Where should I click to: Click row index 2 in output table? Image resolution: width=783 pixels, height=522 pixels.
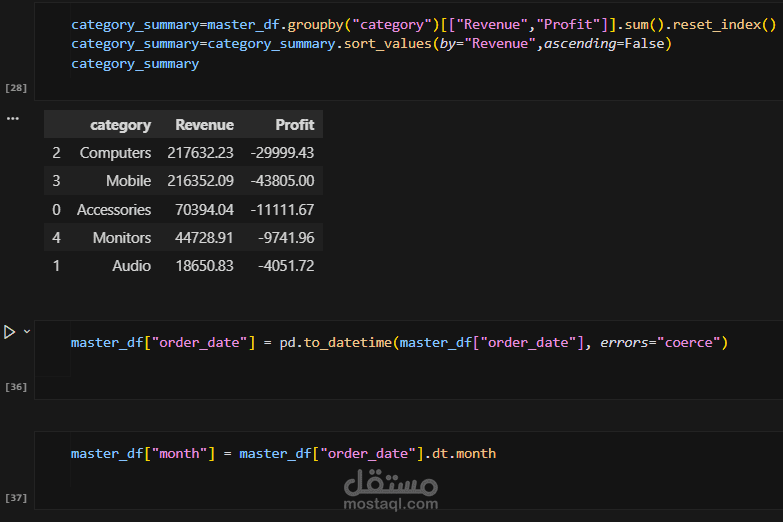click(56, 153)
